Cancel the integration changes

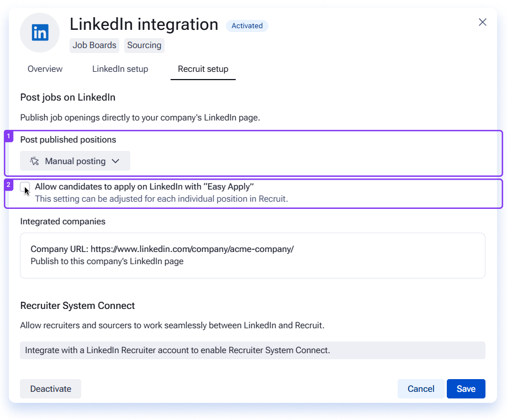(421, 389)
